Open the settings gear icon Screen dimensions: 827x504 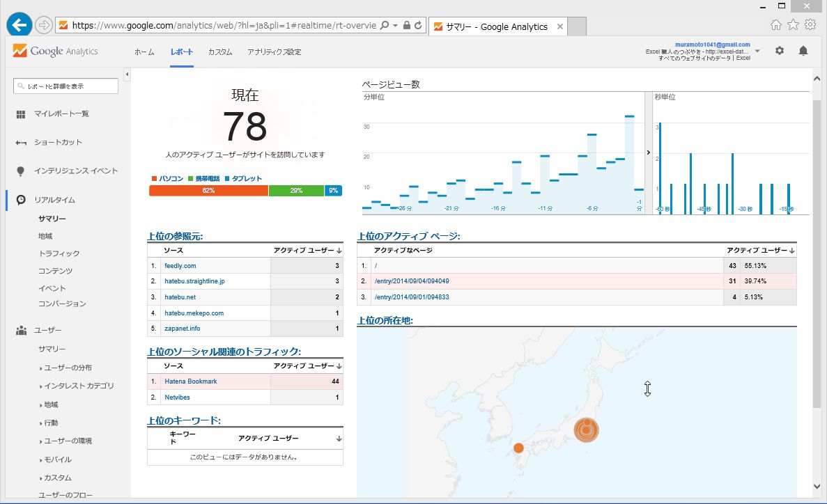click(x=780, y=51)
